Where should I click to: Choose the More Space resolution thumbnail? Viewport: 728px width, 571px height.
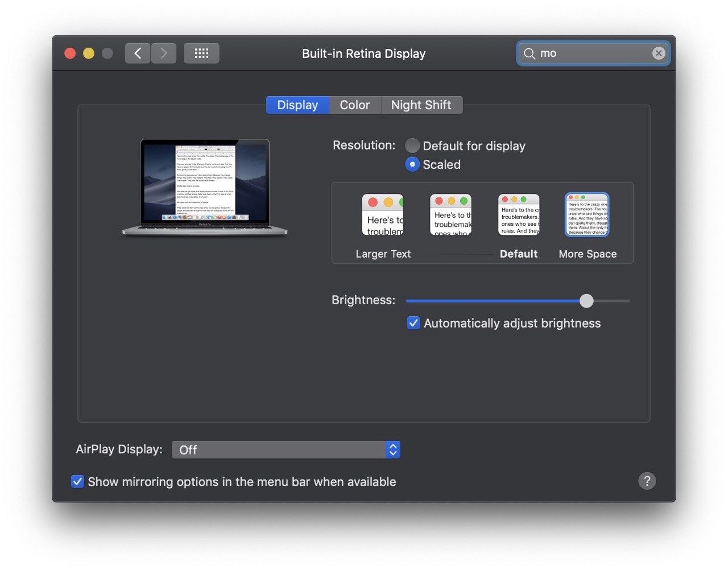pos(587,215)
